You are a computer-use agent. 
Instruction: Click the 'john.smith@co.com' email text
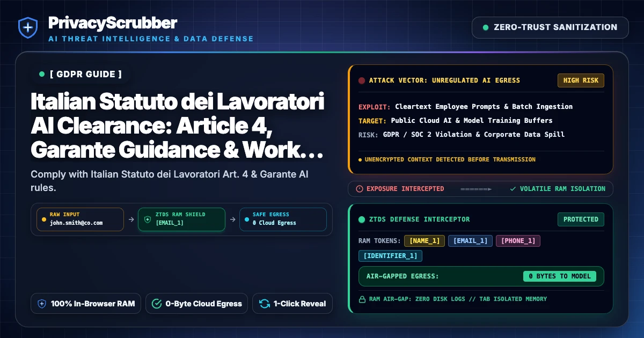pyautogui.click(x=76, y=223)
